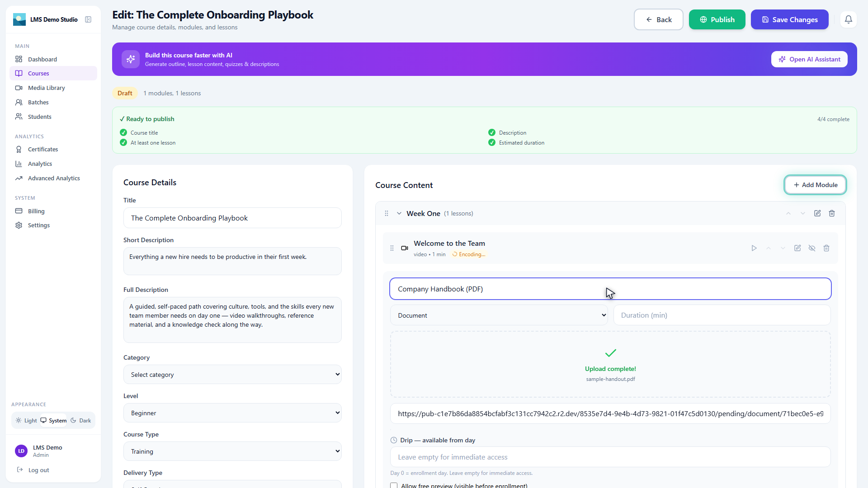Viewport: 868px width, 488px height.
Task: Click the course Title input field
Action: [x=232, y=218]
